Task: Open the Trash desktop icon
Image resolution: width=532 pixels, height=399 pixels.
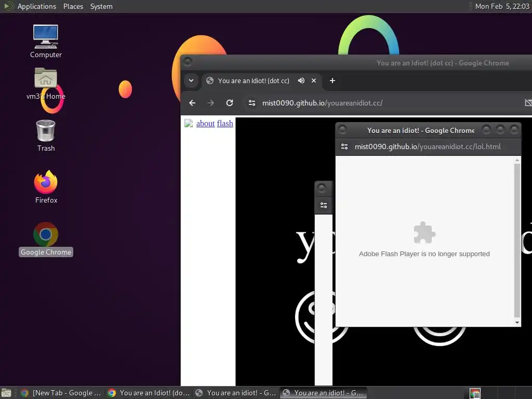Action: point(46,136)
